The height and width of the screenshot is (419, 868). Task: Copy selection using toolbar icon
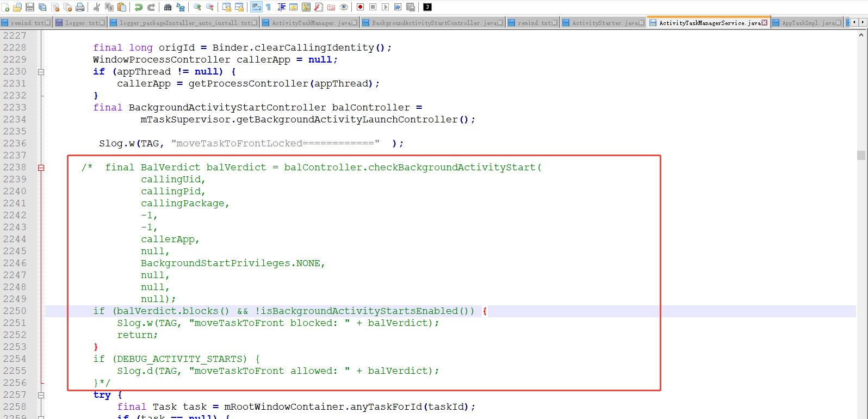point(109,7)
